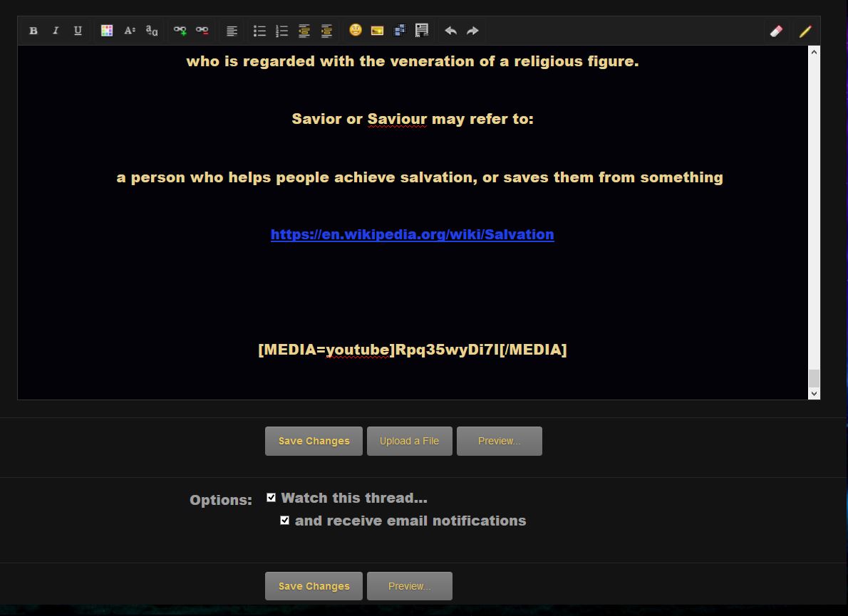Click the insert media icon
This screenshot has height=616, width=848.
pos(400,31)
